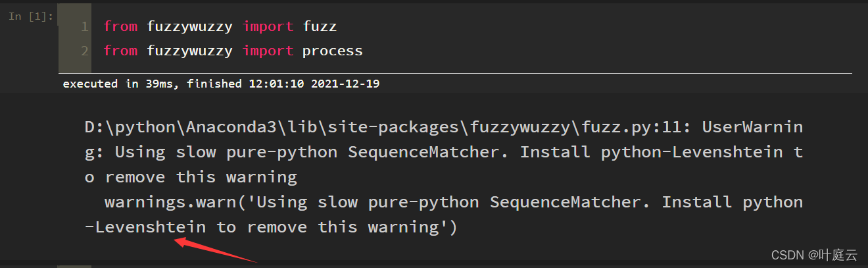This screenshot has height=268, width=868.
Task: Click the first line's import keyword
Action: click(268, 27)
